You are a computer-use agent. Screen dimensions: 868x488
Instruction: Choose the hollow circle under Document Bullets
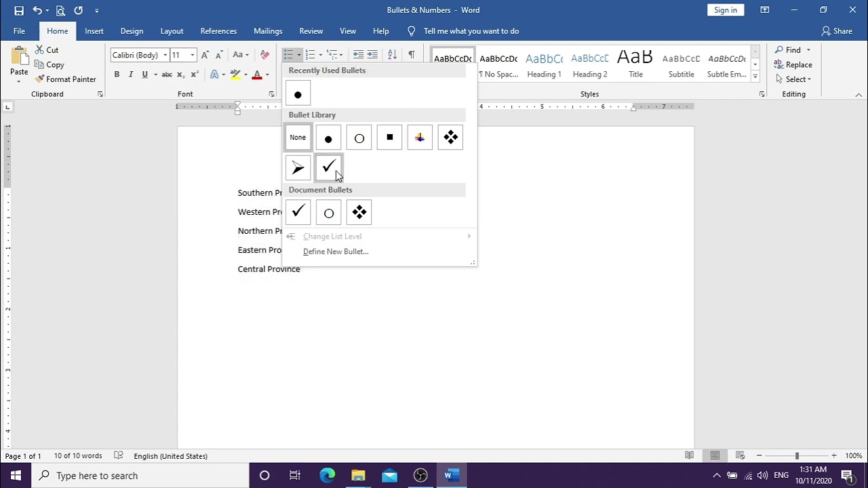point(328,212)
